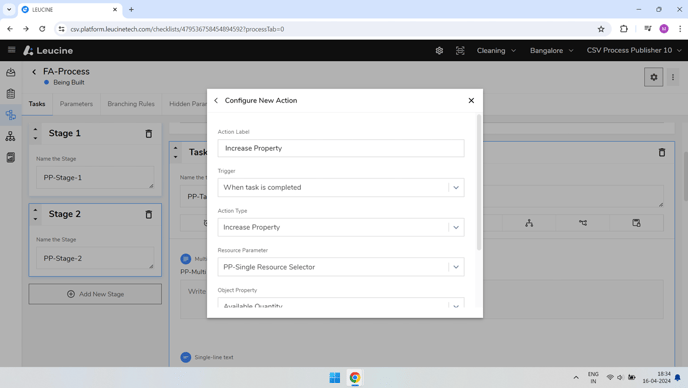The width and height of the screenshot is (688, 388).
Task: Switch to the Branching Rules tab
Action: 131,104
